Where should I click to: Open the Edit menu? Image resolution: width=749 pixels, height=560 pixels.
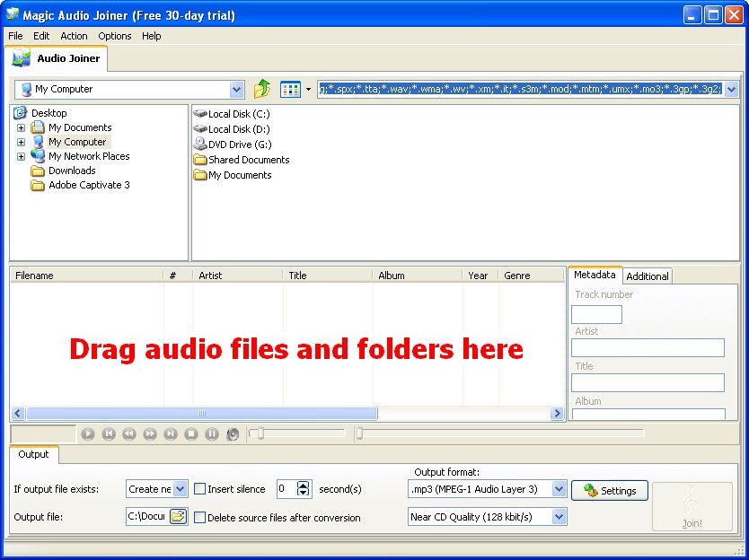41,36
